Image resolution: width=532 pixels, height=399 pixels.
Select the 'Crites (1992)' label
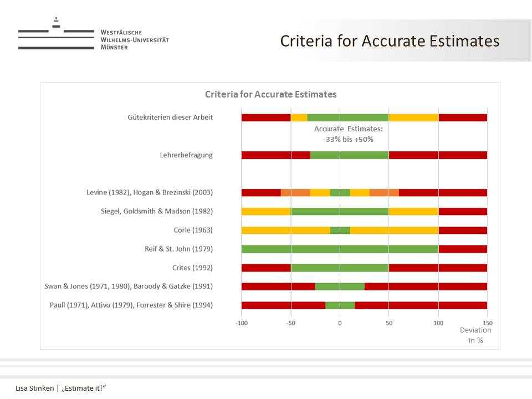tap(192, 268)
